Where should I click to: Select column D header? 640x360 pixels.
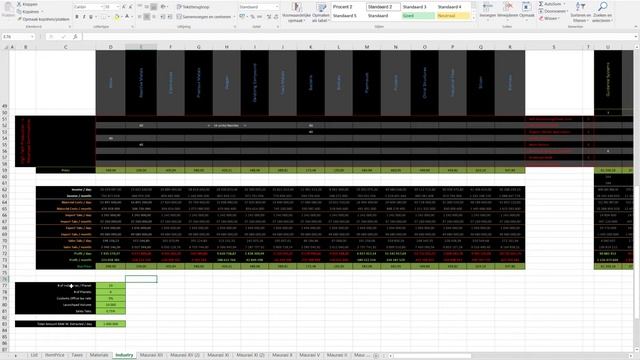click(111, 47)
